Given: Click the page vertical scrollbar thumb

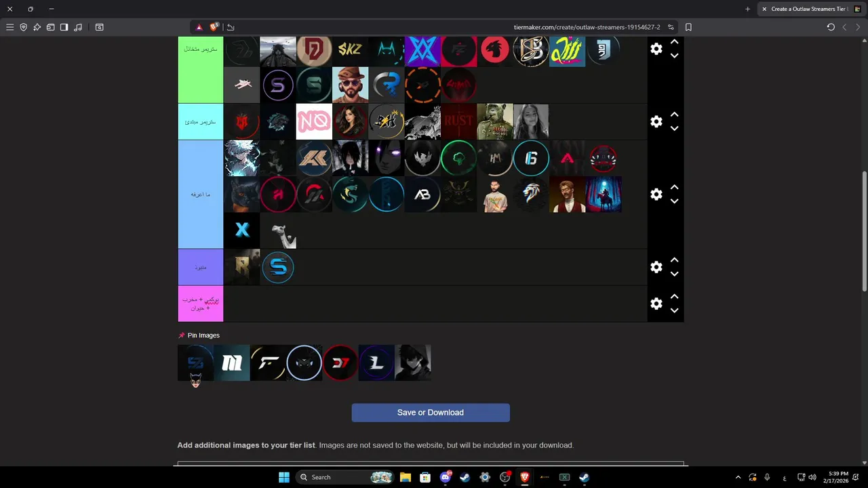Looking at the screenshot, I should click(x=865, y=230).
